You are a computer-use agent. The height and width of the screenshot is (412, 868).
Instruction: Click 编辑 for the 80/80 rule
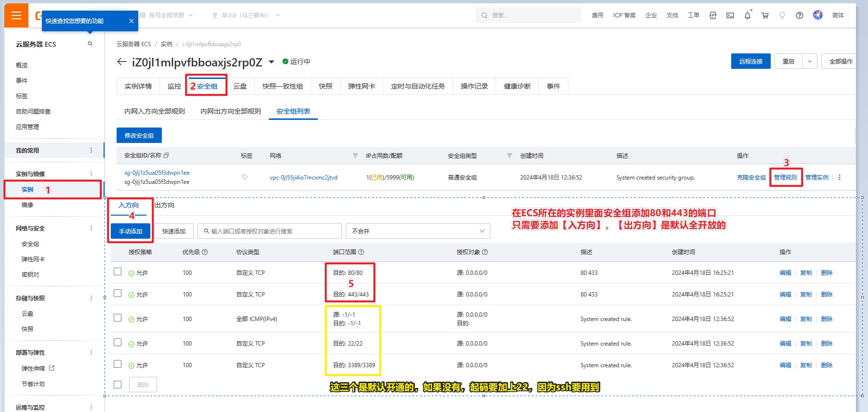786,273
